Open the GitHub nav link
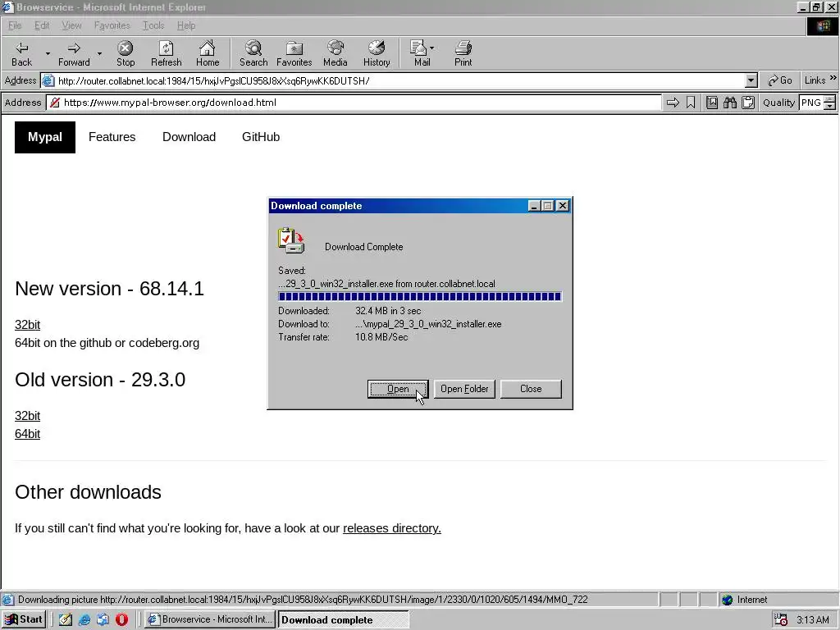 click(261, 137)
